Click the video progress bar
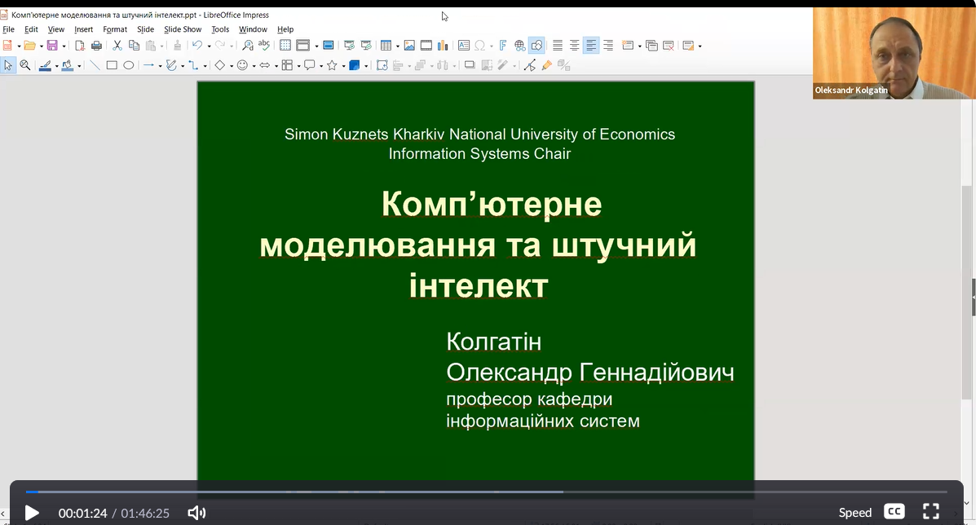 pyautogui.click(x=486, y=492)
